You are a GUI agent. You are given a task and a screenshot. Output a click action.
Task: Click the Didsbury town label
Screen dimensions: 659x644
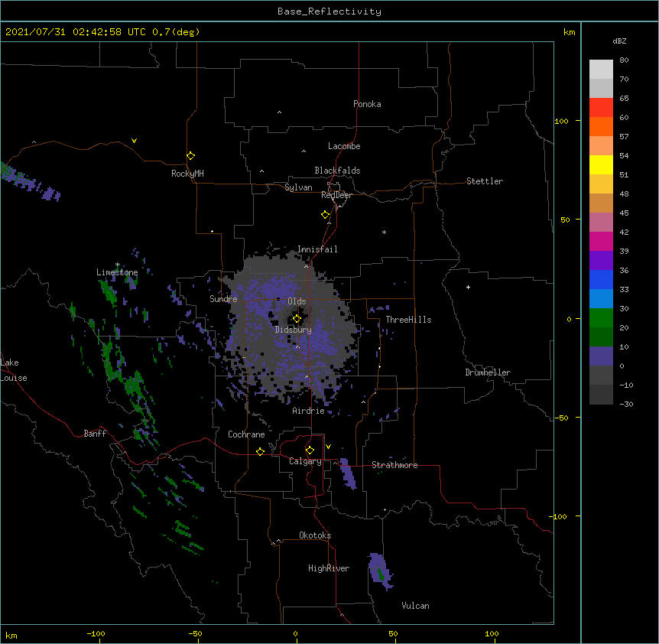[294, 330]
